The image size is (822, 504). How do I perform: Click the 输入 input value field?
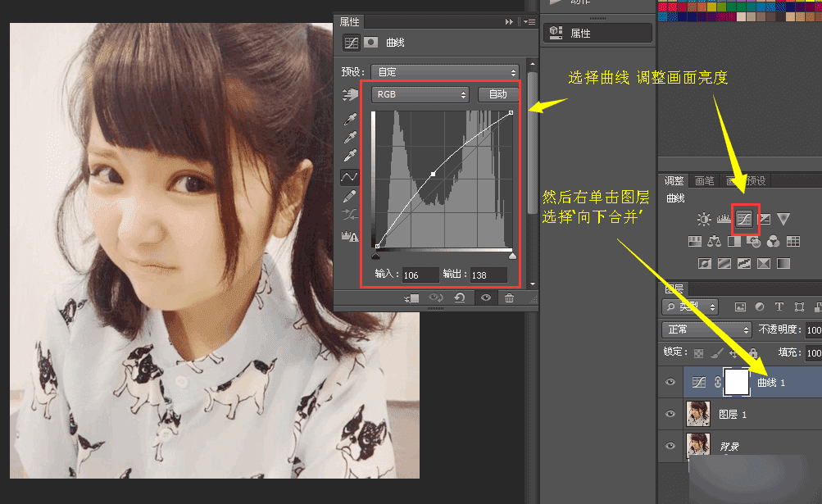tap(420, 275)
